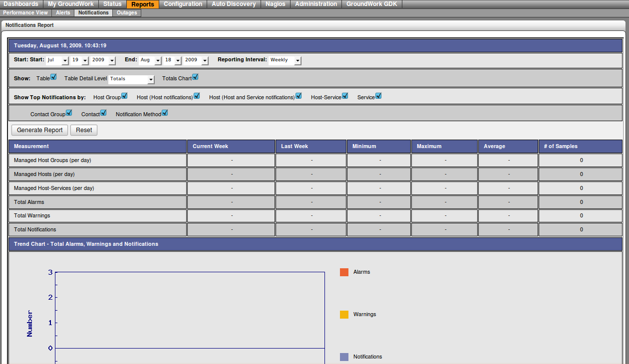This screenshot has height=364, width=629.
Task: Toggle the Totals Chart checkbox
Action: (x=195, y=77)
